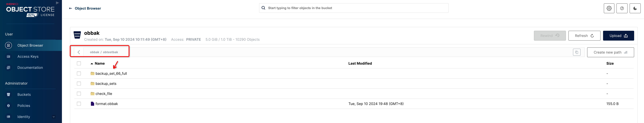Click the back arrow beside Object Browser
Viewport: 644px width, 123px height.
(x=71, y=8)
